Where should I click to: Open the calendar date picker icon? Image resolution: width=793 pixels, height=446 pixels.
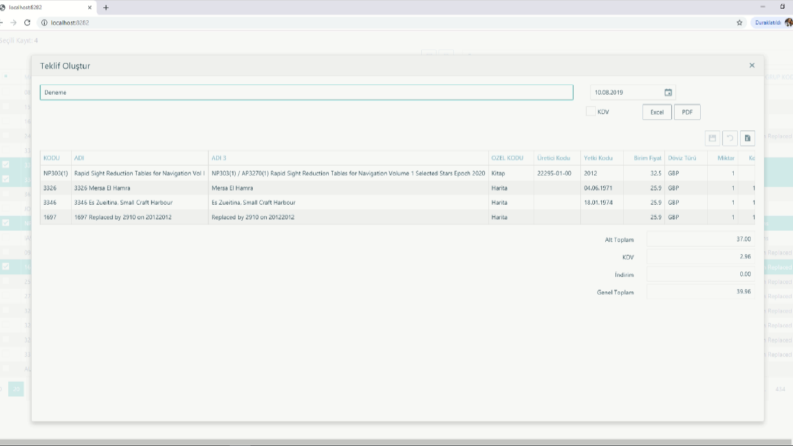tap(668, 93)
